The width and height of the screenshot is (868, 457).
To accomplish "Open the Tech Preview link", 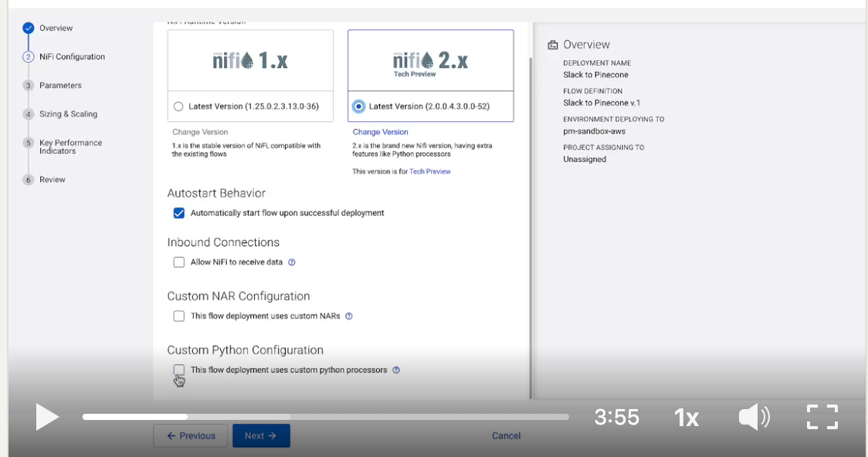I will point(430,171).
